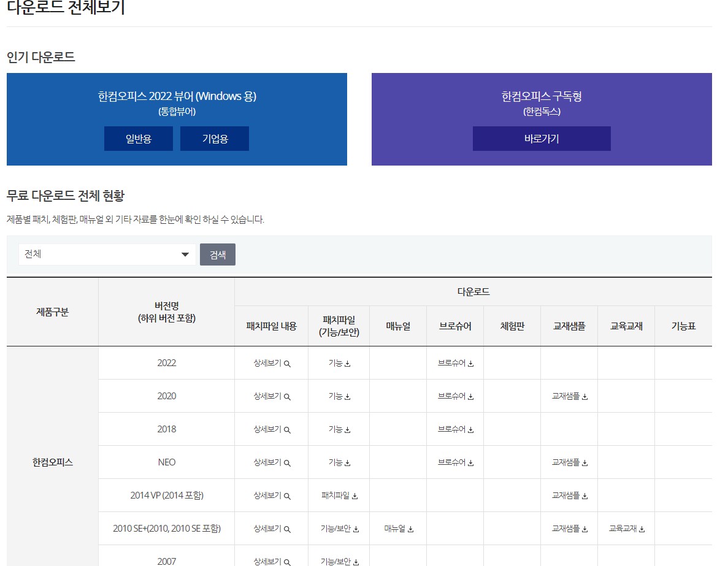Download 교재샘플 for 2010 SE+
The width and height of the screenshot is (728, 566).
click(x=569, y=529)
